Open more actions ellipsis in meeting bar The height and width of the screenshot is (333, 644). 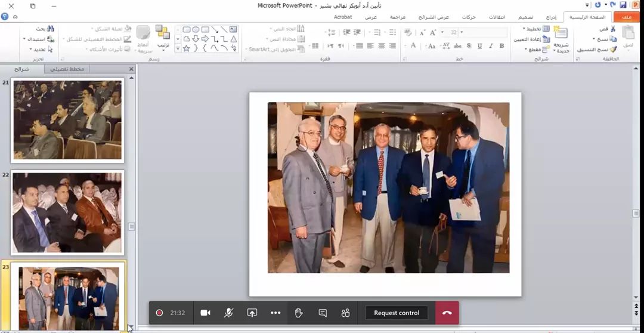[x=275, y=313]
